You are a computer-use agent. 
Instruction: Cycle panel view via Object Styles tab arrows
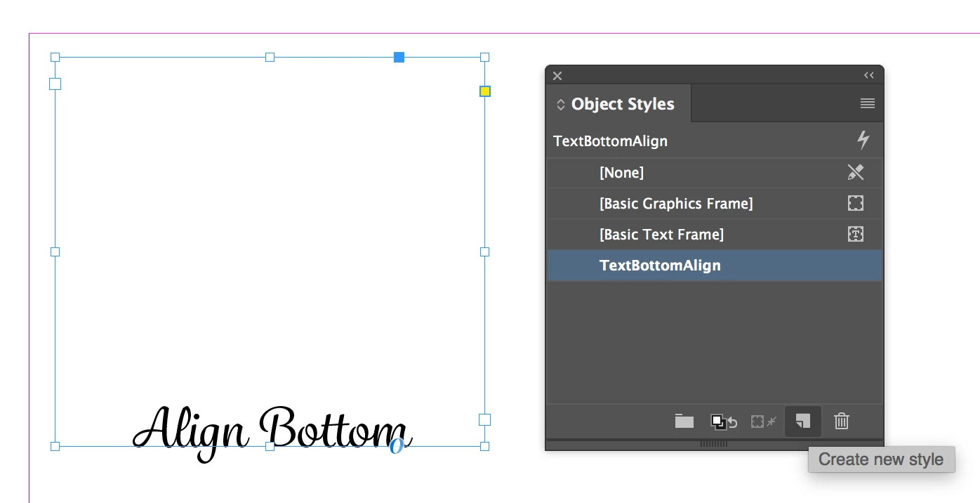click(560, 105)
